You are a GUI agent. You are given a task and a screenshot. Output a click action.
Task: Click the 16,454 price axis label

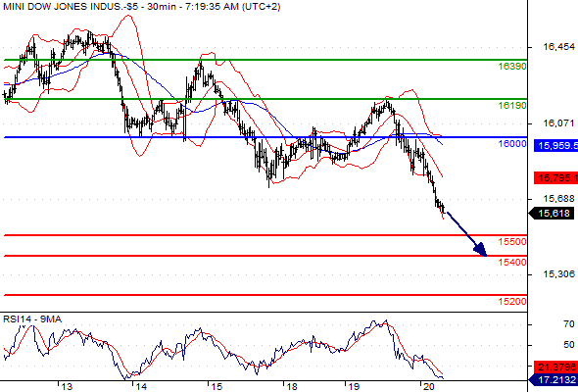(558, 47)
